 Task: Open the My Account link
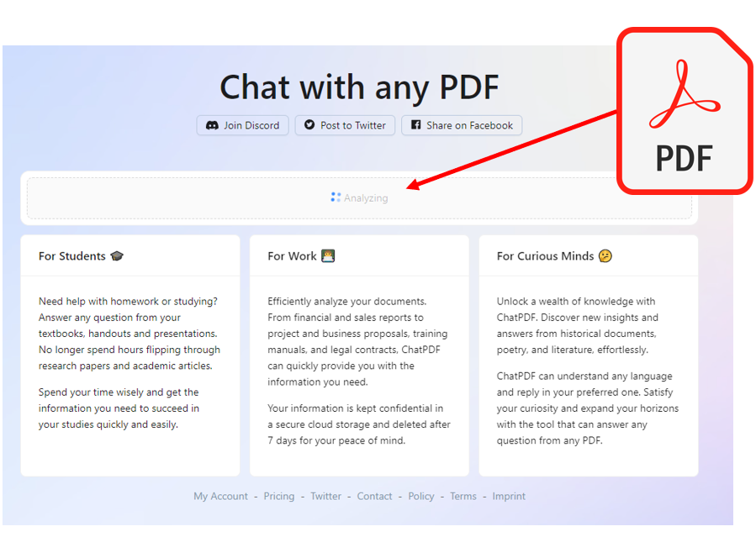click(220, 496)
